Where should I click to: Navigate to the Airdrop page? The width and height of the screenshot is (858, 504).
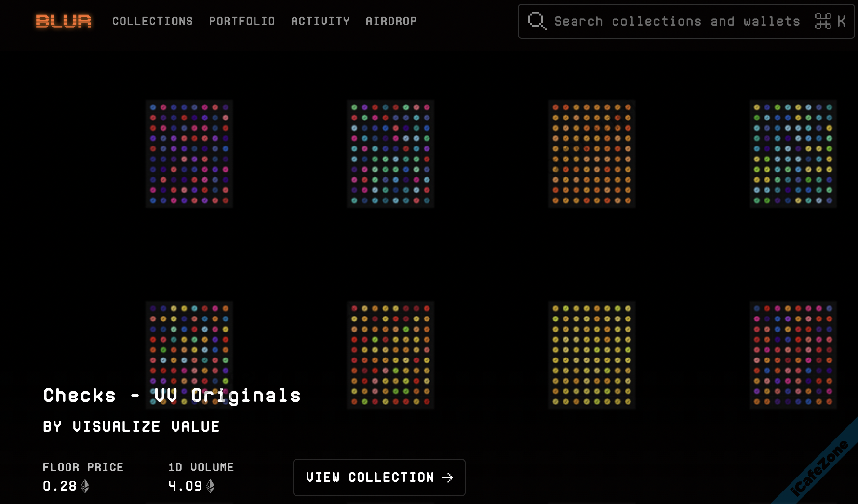[x=391, y=21]
